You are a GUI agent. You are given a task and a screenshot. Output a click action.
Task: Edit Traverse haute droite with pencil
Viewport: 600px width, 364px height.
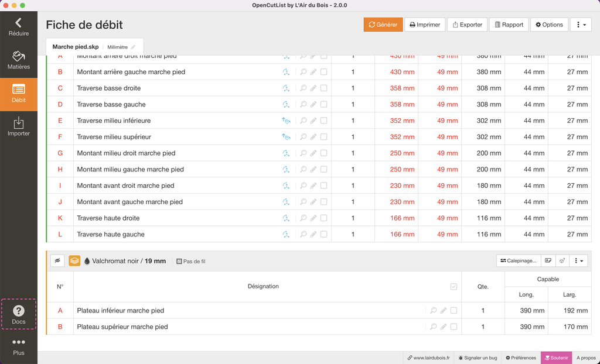pos(313,218)
